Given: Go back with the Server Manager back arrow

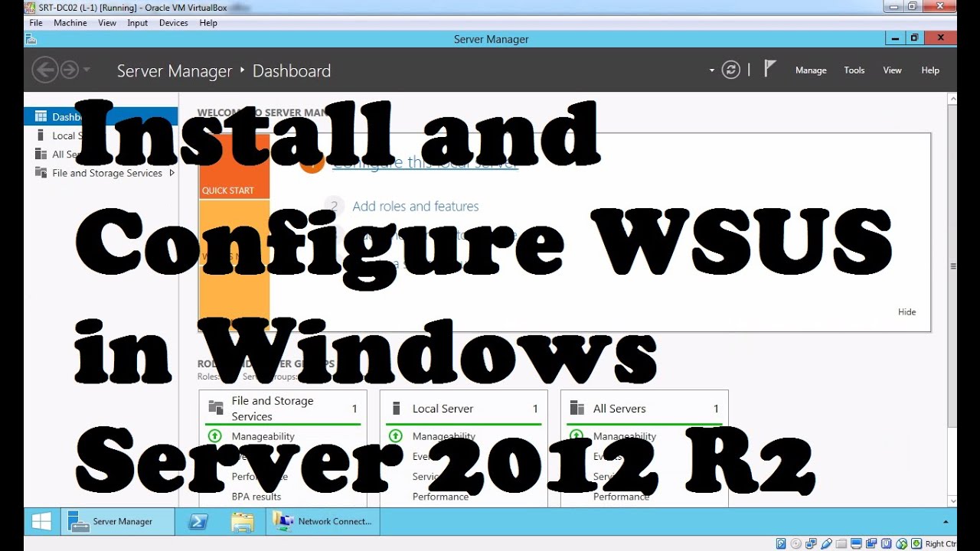Looking at the screenshot, I should [44, 70].
